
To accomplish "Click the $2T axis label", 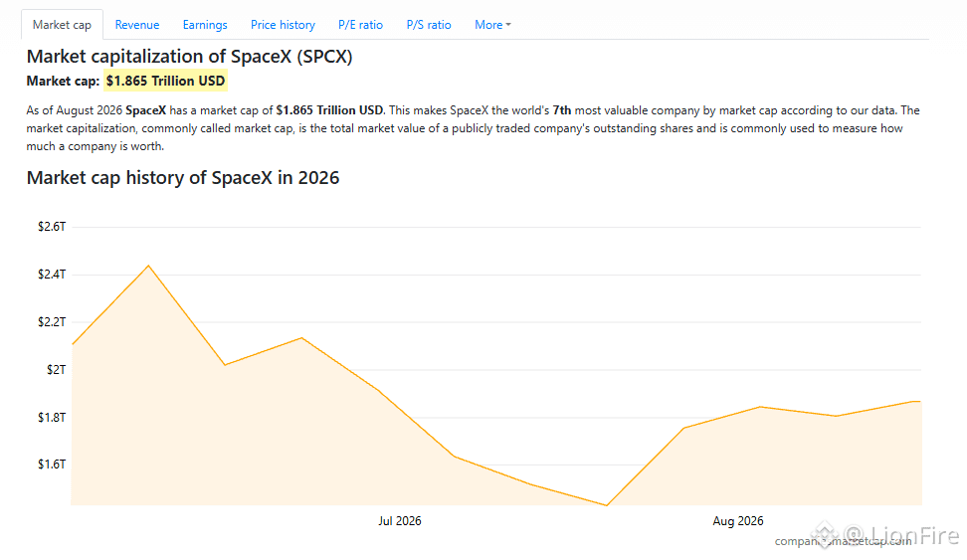I will point(56,369).
